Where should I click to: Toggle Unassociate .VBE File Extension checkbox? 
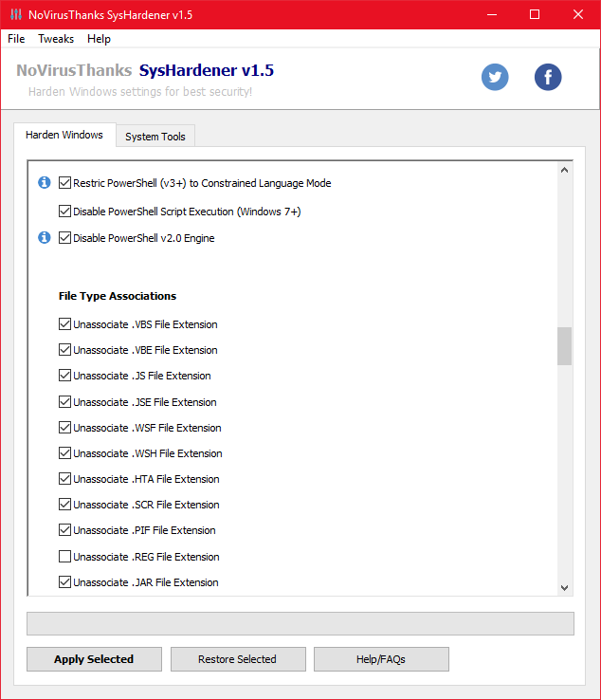click(64, 350)
